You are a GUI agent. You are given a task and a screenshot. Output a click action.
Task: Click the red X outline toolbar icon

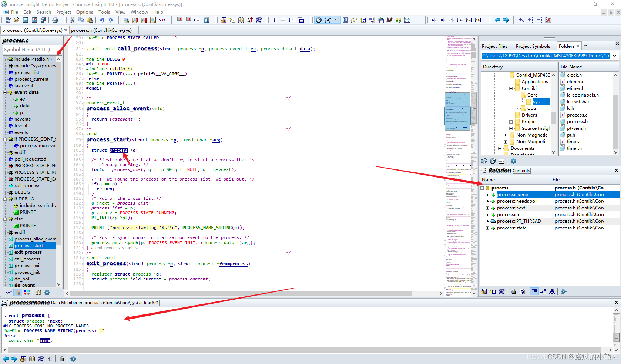point(548,20)
